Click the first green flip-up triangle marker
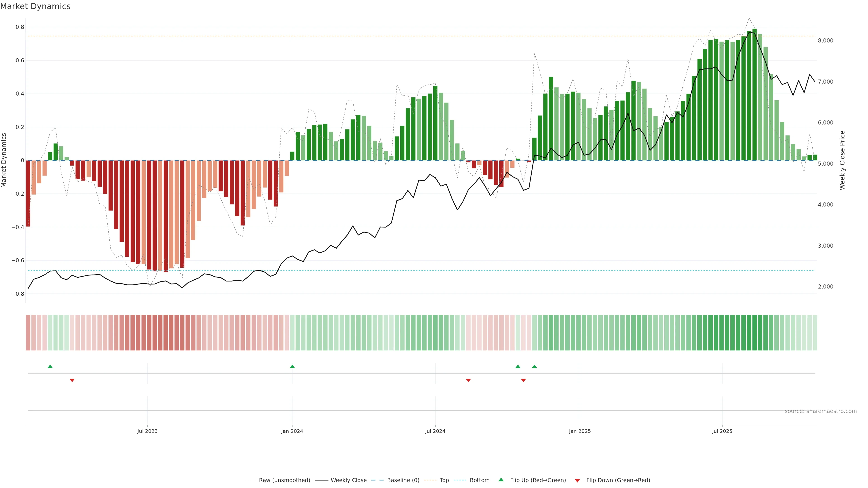 [x=50, y=366]
